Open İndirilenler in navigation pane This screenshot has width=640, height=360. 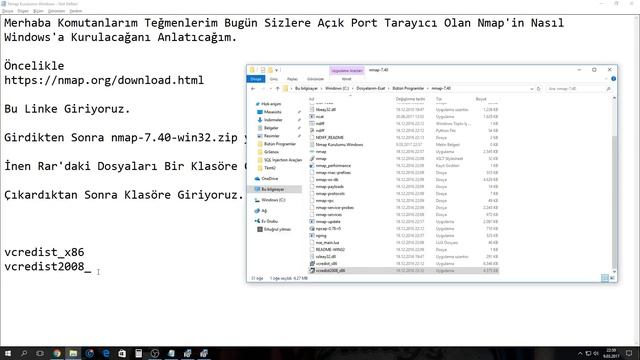tap(273, 120)
